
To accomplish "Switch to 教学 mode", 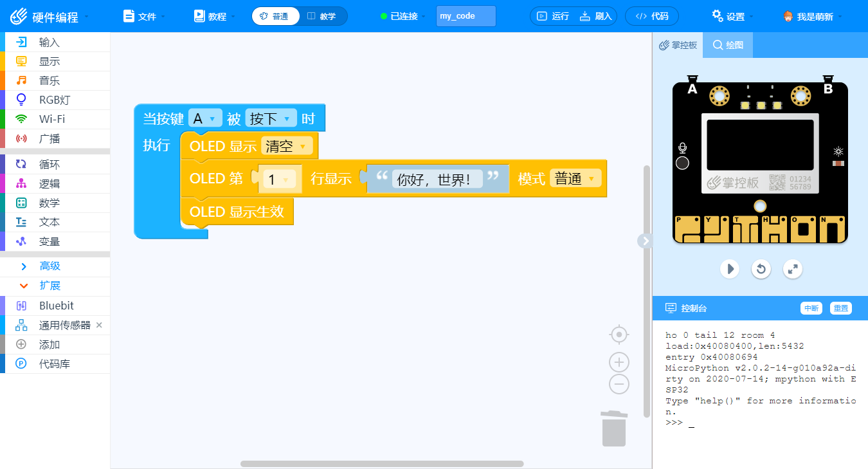I will [323, 16].
